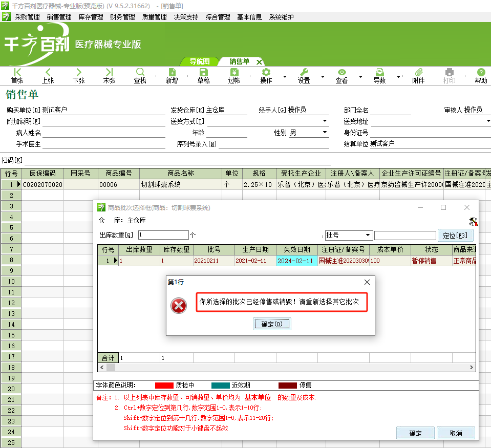Click the tool icon in batch dialog corner

coord(473,221)
